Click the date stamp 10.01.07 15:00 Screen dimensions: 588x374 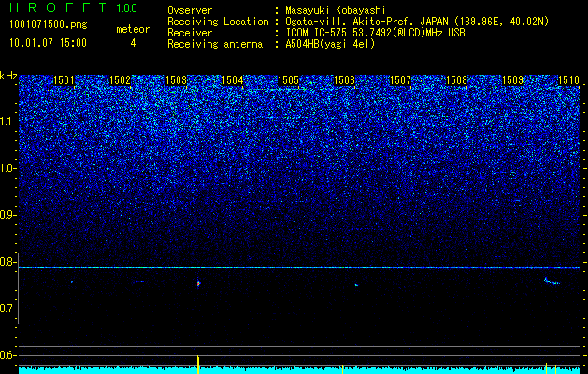tap(48, 43)
